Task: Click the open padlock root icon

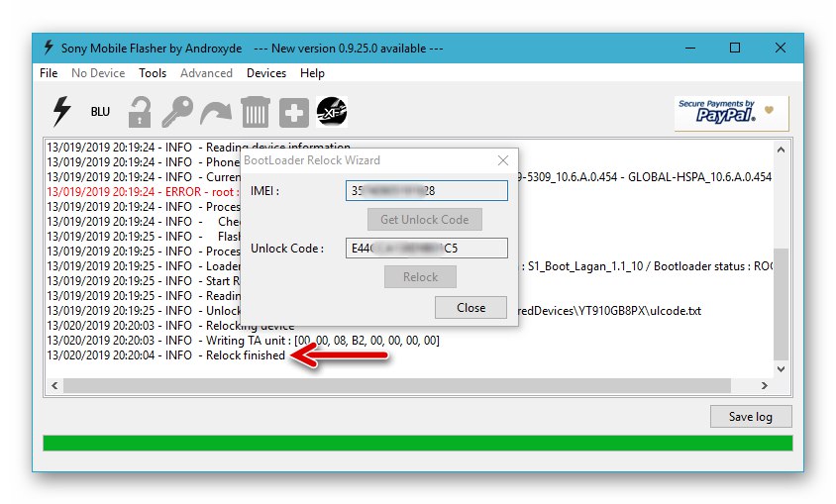Action: pyautogui.click(x=140, y=112)
